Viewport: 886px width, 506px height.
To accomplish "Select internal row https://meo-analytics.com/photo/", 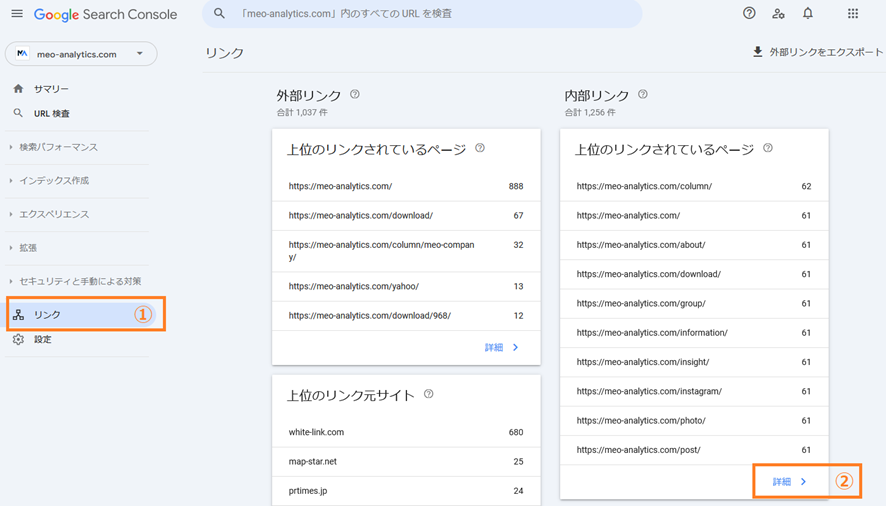I will (694, 421).
